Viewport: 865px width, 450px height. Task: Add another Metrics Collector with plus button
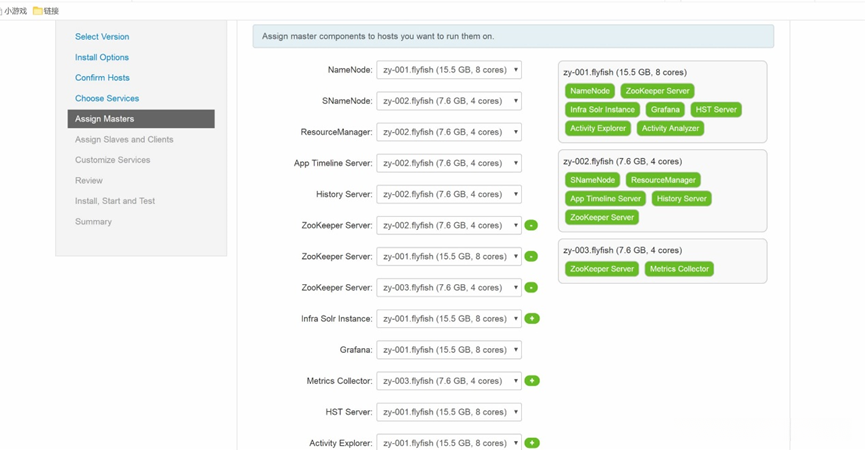(532, 381)
